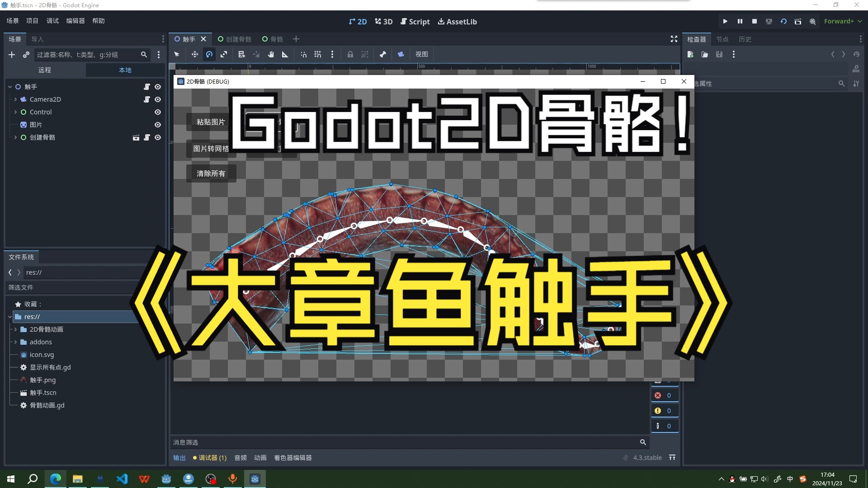
Task: Toggle warning messages filter showing 0
Action: pos(665,411)
